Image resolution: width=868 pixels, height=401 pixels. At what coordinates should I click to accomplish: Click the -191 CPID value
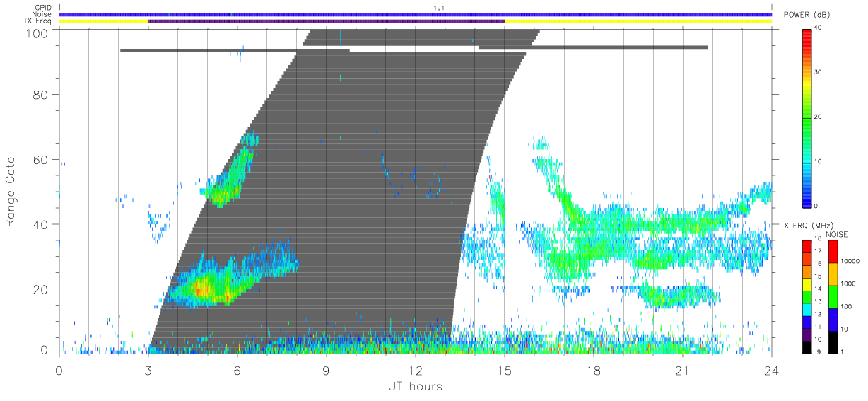tap(435, 8)
